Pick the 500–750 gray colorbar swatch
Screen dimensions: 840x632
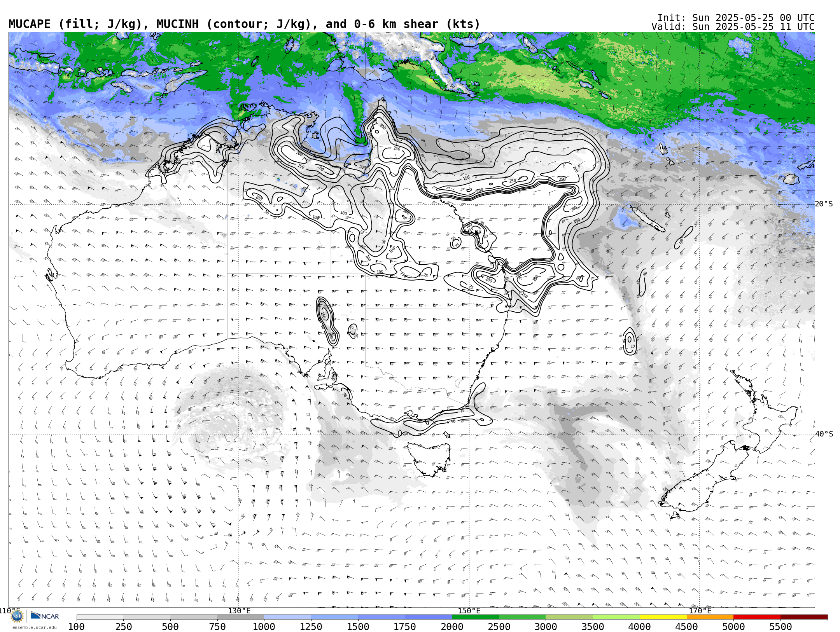[194, 617]
